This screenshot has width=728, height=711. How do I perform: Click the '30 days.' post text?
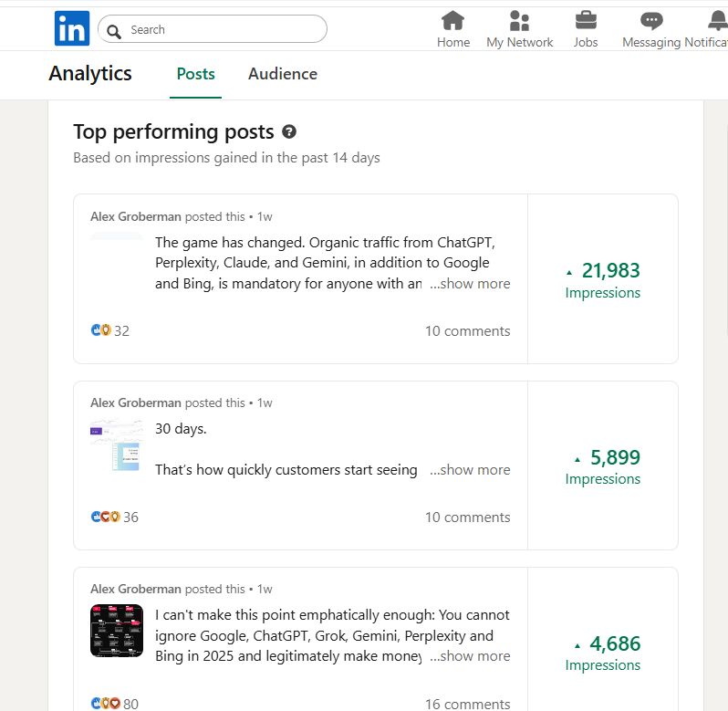coord(181,428)
